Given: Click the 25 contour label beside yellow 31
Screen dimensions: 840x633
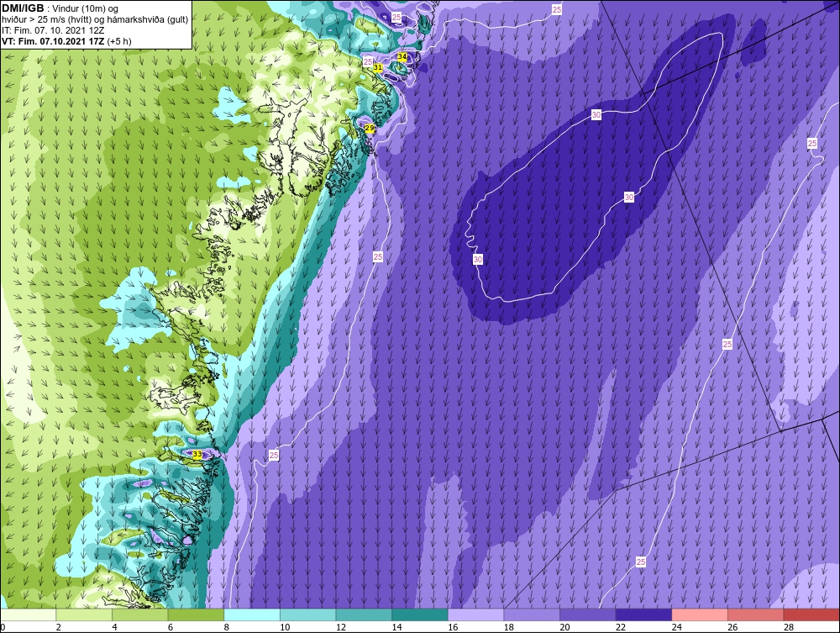Looking at the screenshot, I should click(368, 61).
